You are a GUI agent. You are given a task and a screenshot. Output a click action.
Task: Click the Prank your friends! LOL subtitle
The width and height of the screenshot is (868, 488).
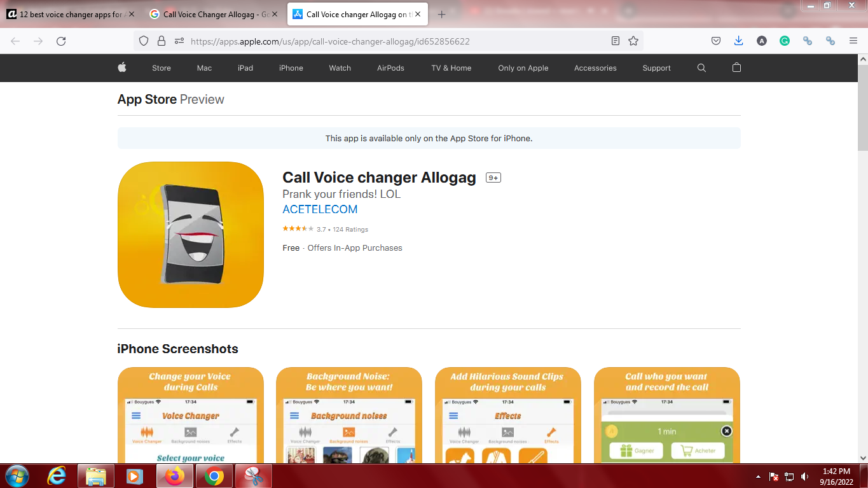click(x=341, y=194)
